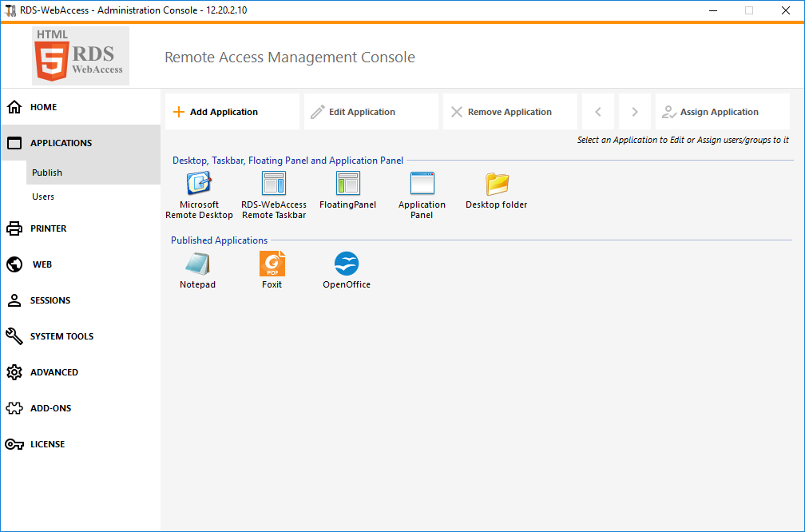Click the 'Published Applications' group heading
805x532 pixels.
(219, 240)
